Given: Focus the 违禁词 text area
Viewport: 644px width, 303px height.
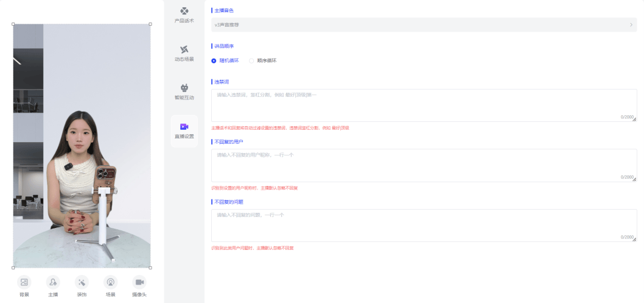Looking at the screenshot, I should [x=424, y=105].
